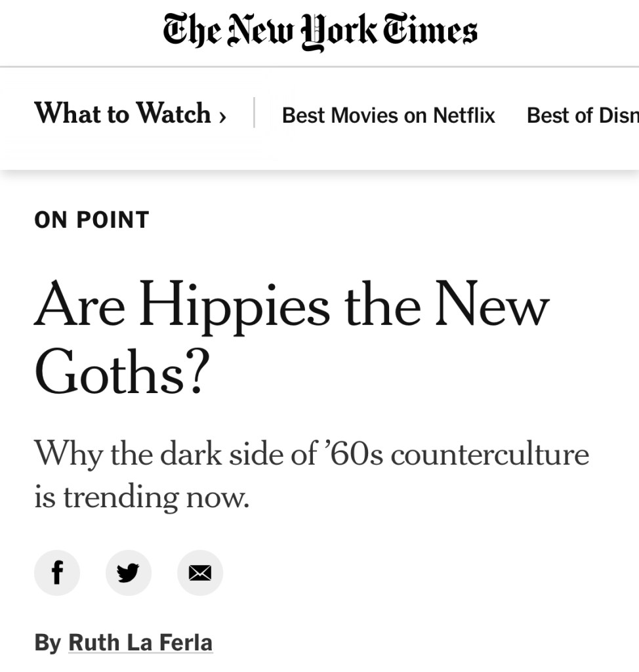Share the article on Facebook
Viewport: 639px width, 672px height.
[57, 573]
